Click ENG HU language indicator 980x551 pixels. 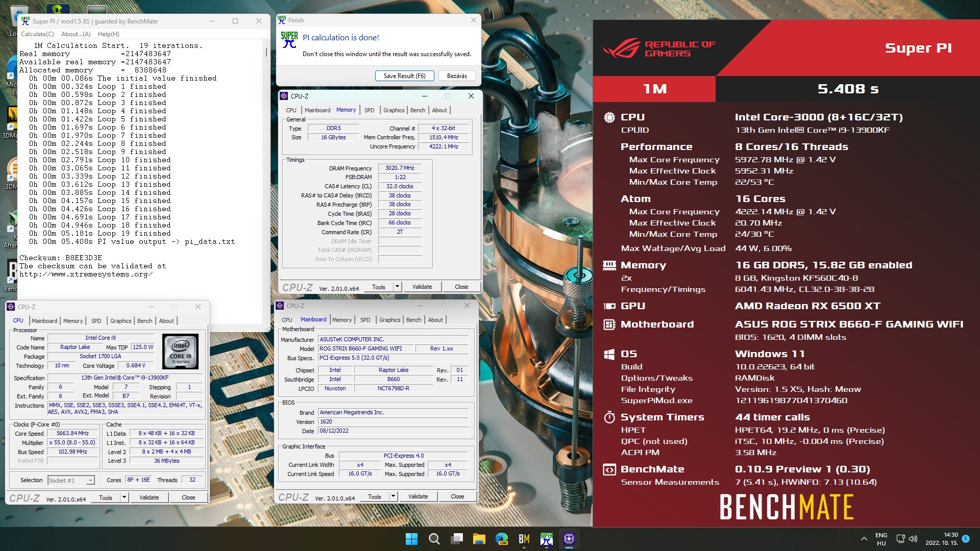pyautogui.click(x=881, y=539)
